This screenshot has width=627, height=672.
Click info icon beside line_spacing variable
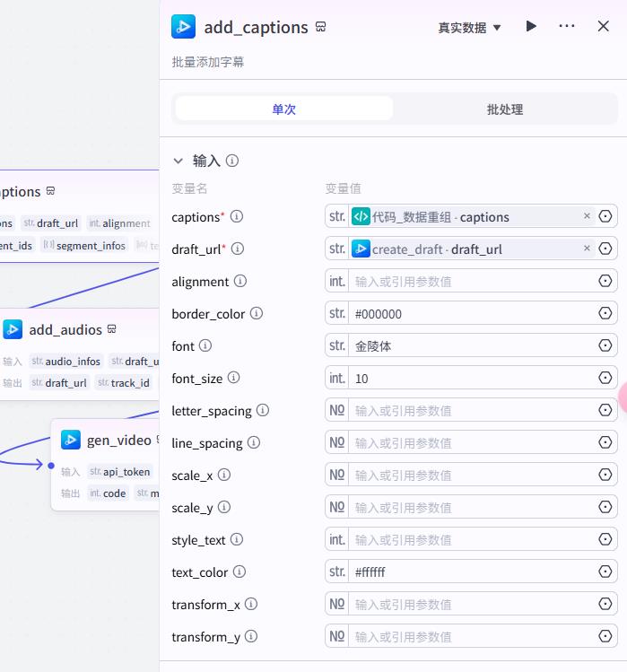(254, 442)
